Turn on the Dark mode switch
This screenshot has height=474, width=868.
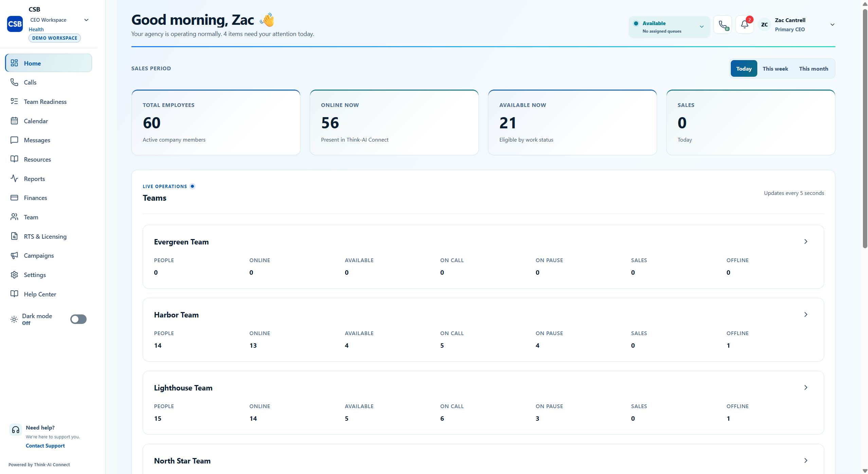[x=78, y=319]
